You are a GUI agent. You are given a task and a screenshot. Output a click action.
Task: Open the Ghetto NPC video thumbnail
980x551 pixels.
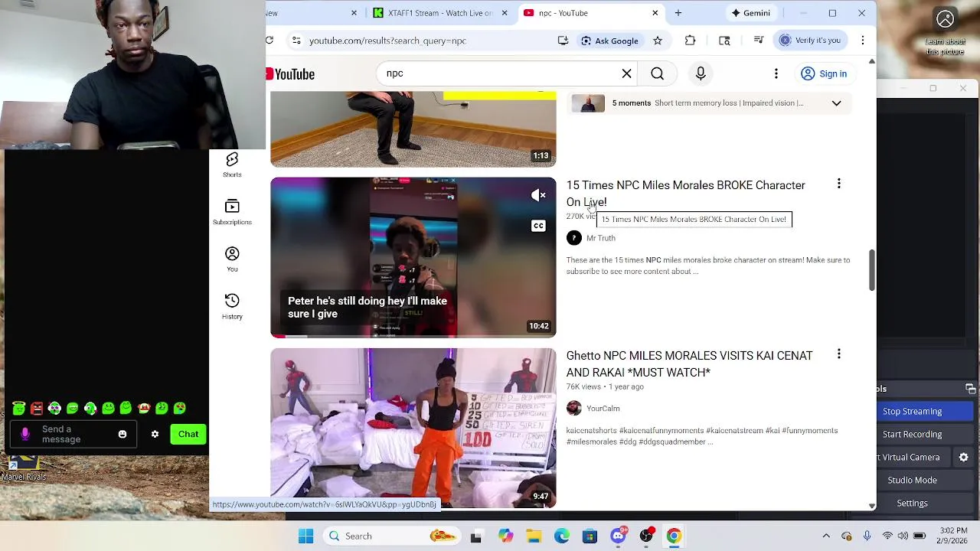click(x=413, y=428)
